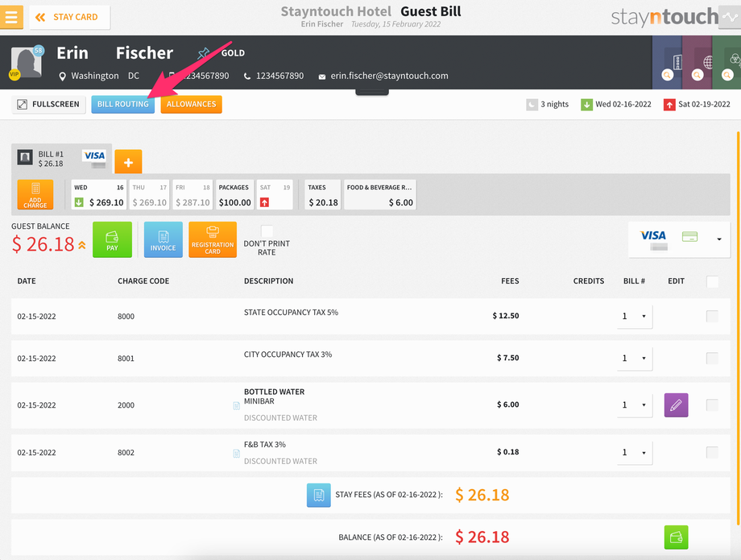Check the F&B Tax 3% row checkbox

pos(712,453)
